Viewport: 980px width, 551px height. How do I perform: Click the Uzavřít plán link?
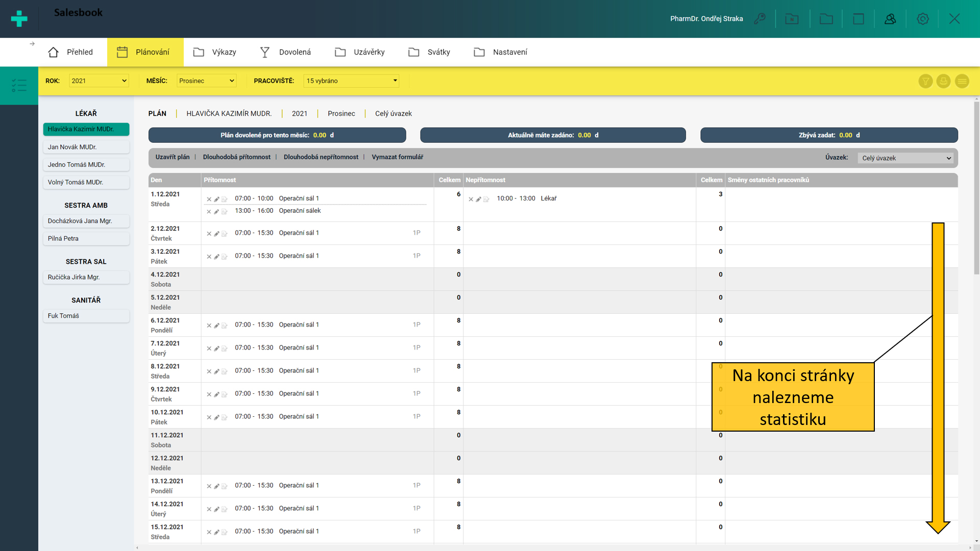tap(173, 157)
